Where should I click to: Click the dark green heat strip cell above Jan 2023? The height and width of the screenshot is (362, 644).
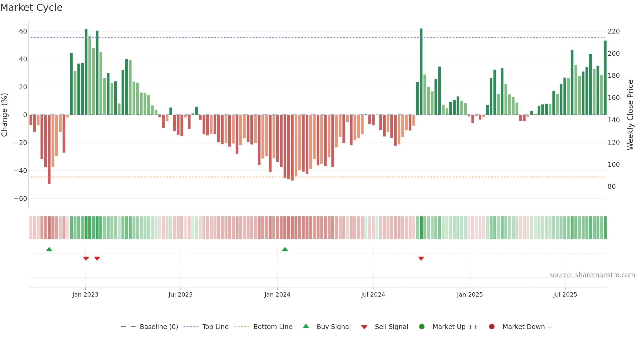coord(86,228)
